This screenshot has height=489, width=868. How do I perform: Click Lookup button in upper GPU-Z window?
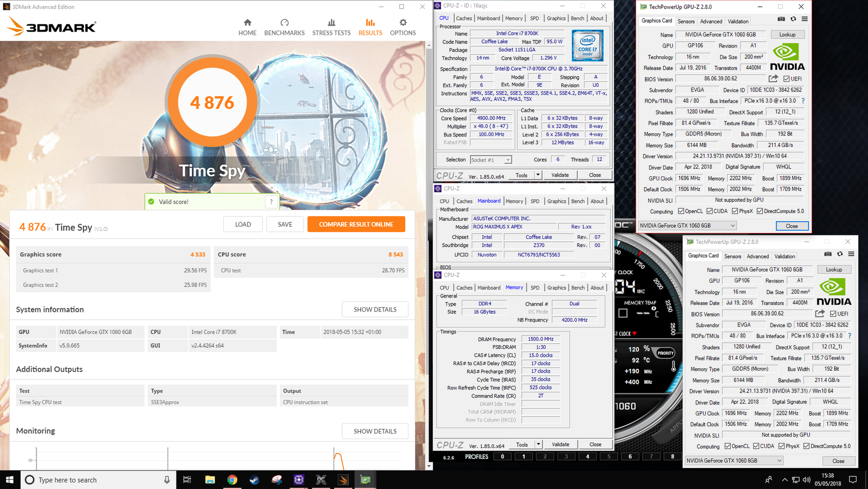click(787, 34)
